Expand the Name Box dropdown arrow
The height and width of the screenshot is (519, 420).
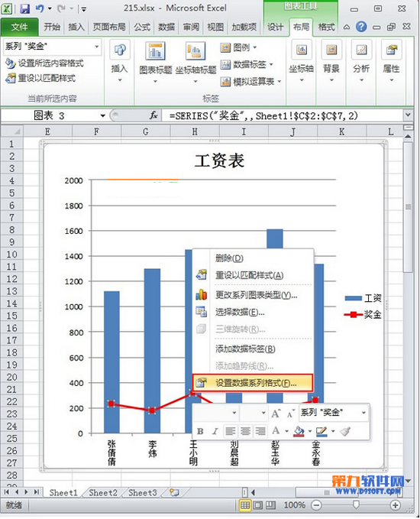(103, 115)
